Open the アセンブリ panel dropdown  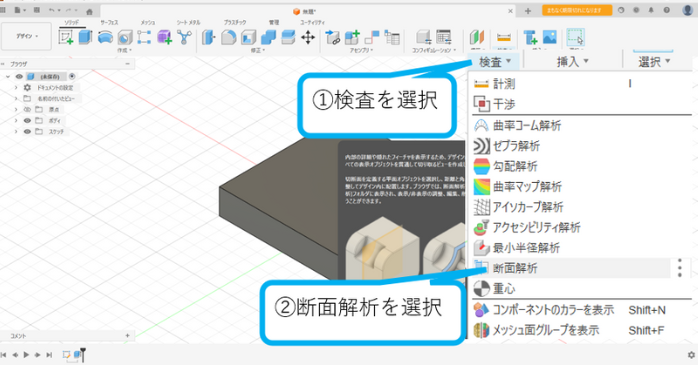click(x=361, y=50)
